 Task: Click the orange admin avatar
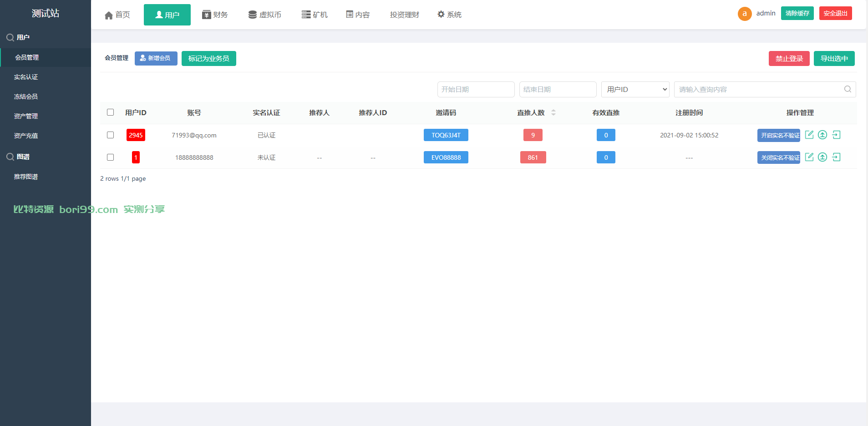745,14
